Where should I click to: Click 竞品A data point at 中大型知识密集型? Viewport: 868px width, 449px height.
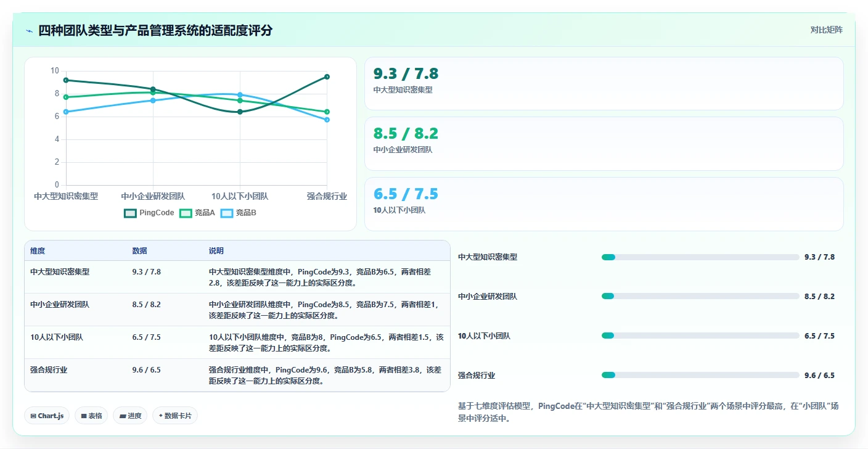[x=66, y=97]
